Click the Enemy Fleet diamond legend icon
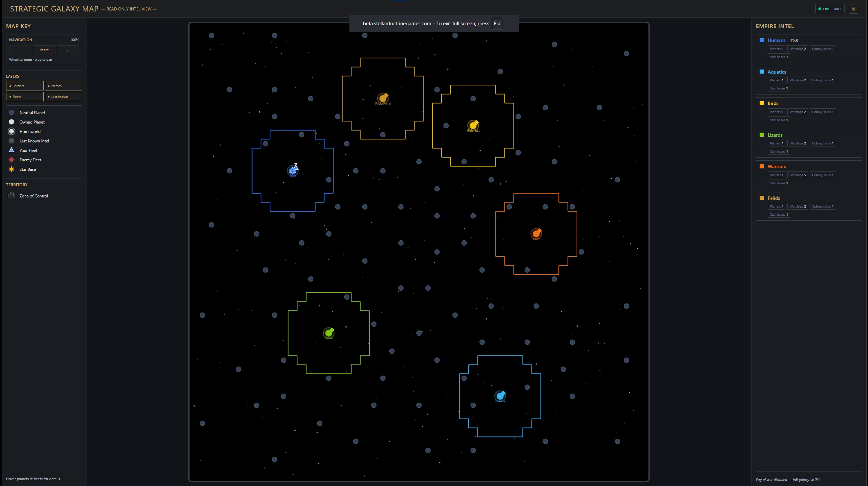 click(x=11, y=160)
